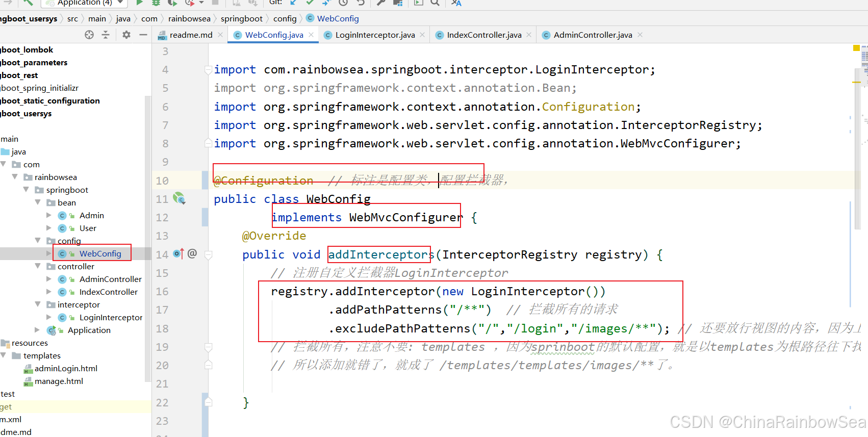
Task: Hide the project panel with minus icon
Action: (x=143, y=35)
